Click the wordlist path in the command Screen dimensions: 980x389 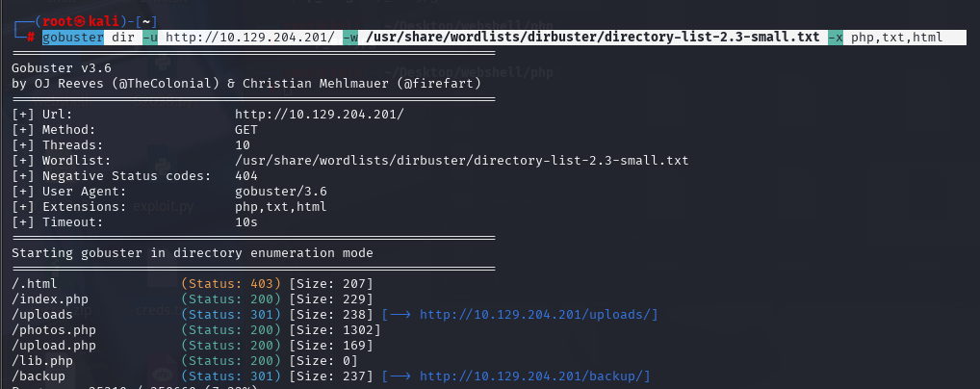tap(592, 38)
